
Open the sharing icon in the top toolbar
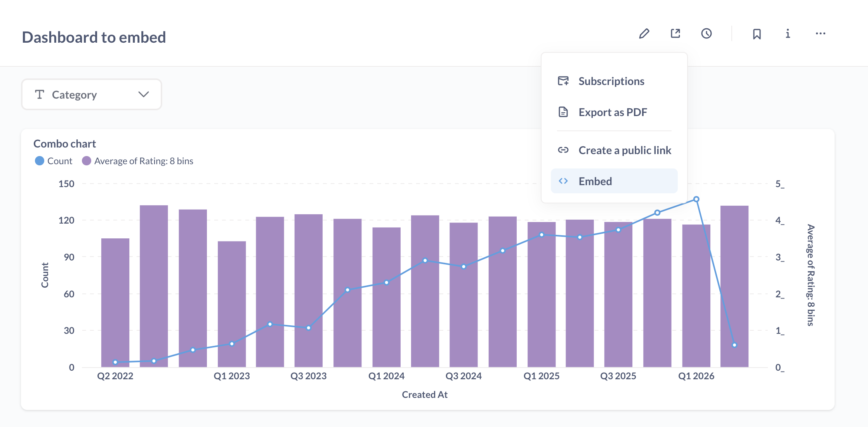pyautogui.click(x=675, y=34)
